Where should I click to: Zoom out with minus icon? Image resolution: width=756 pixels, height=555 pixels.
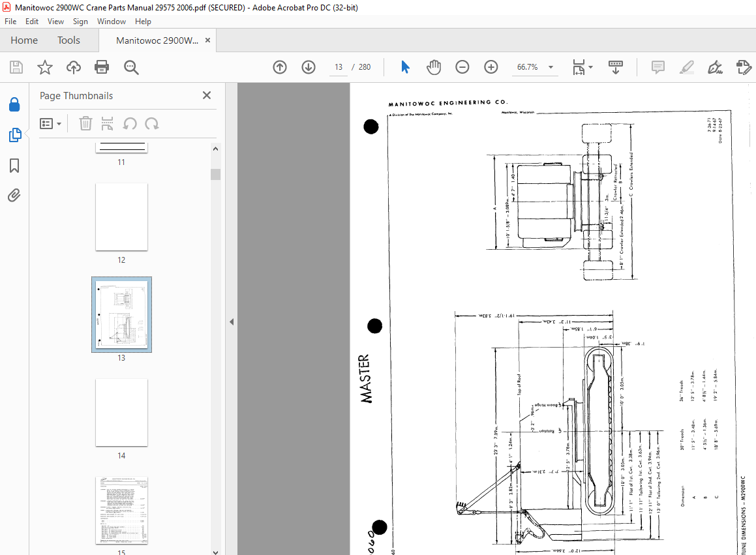click(x=462, y=67)
